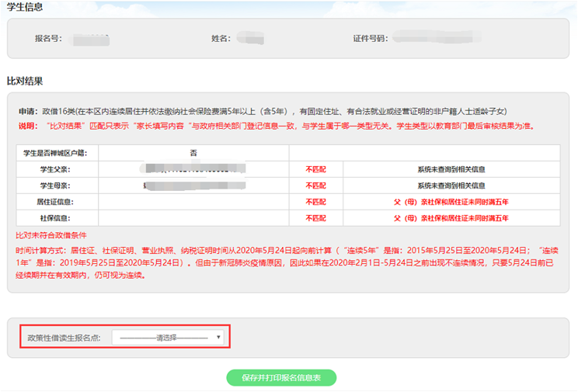
Task: Click 不匹配 in the 社保信息 row
Action: point(316,218)
